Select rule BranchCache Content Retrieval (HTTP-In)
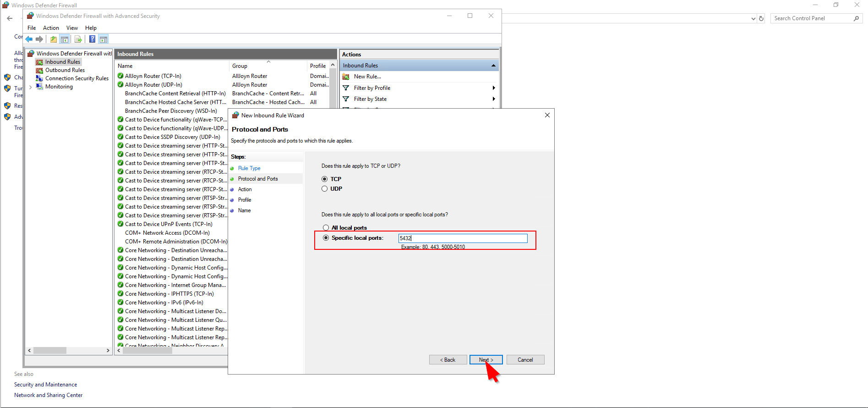Viewport: 868px width, 408px height. (175, 94)
